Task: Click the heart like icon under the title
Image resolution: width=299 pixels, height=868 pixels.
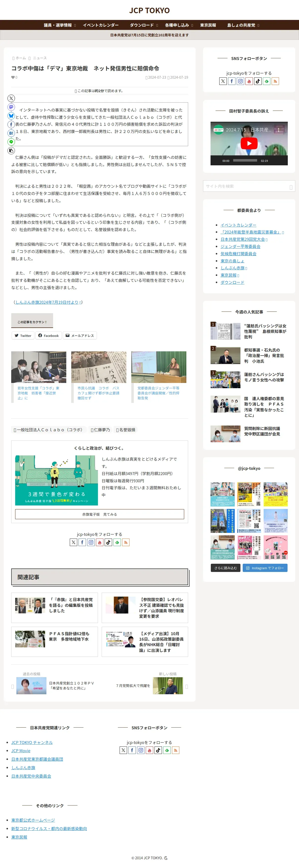Action: [x=13, y=77]
